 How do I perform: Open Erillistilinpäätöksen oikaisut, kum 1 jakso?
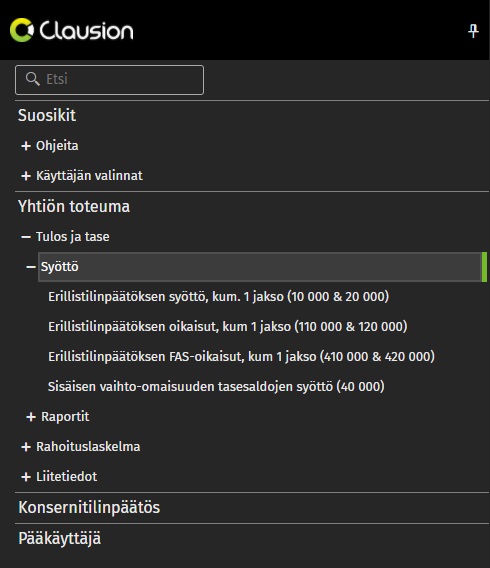coord(228,327)
